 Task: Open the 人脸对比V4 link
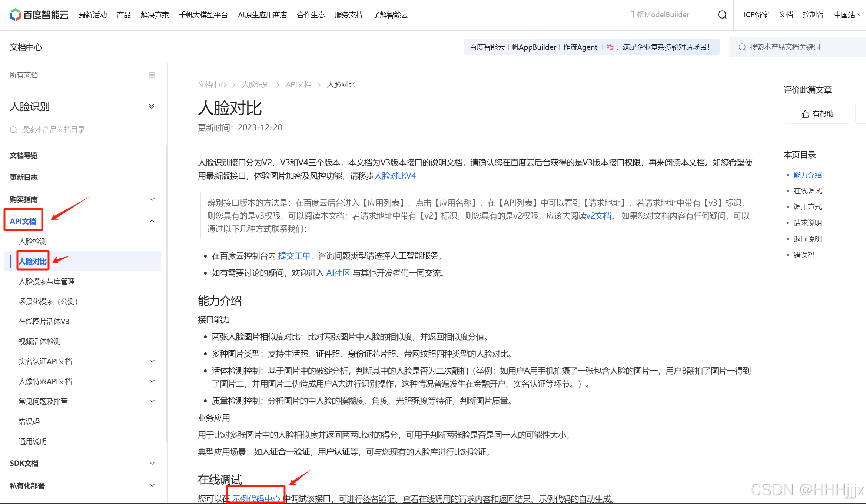coord(395,176)
